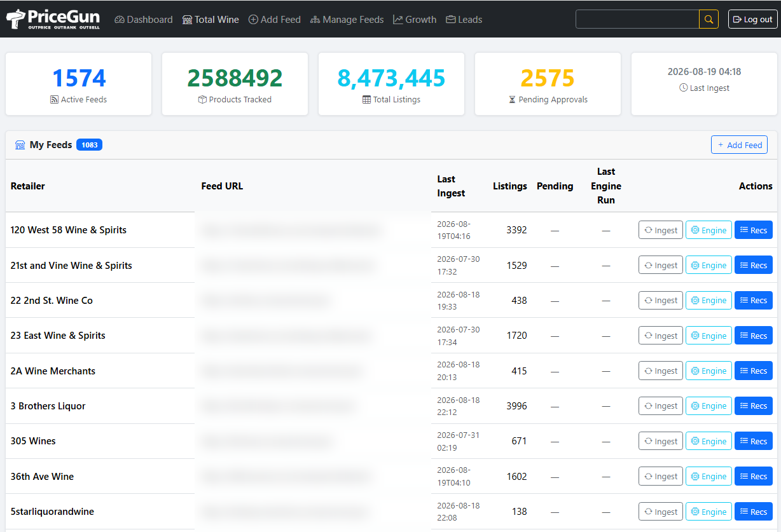This screenshot has height=532, width=781.
Task: Ingest the 21st and Vine Wine & Spirits feed
Action: (661, 265)
